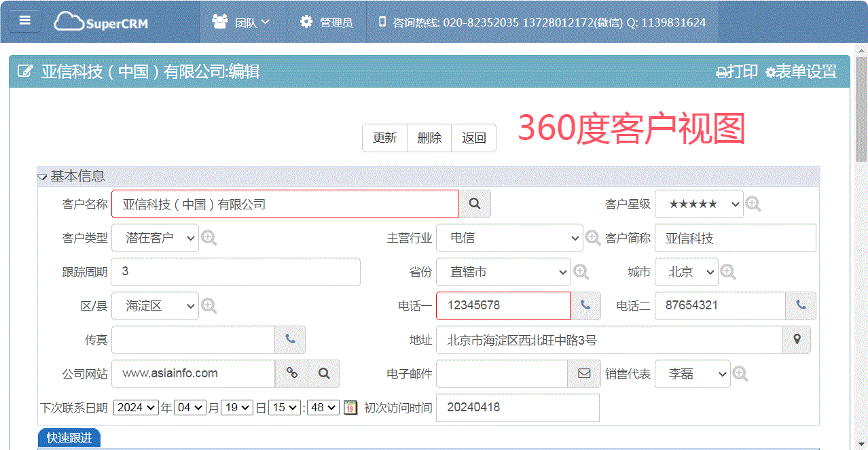Click magnifier icon next to 主营行业
Image resolution: width=868 pixels, height=450 pixels.
point(593,238)
